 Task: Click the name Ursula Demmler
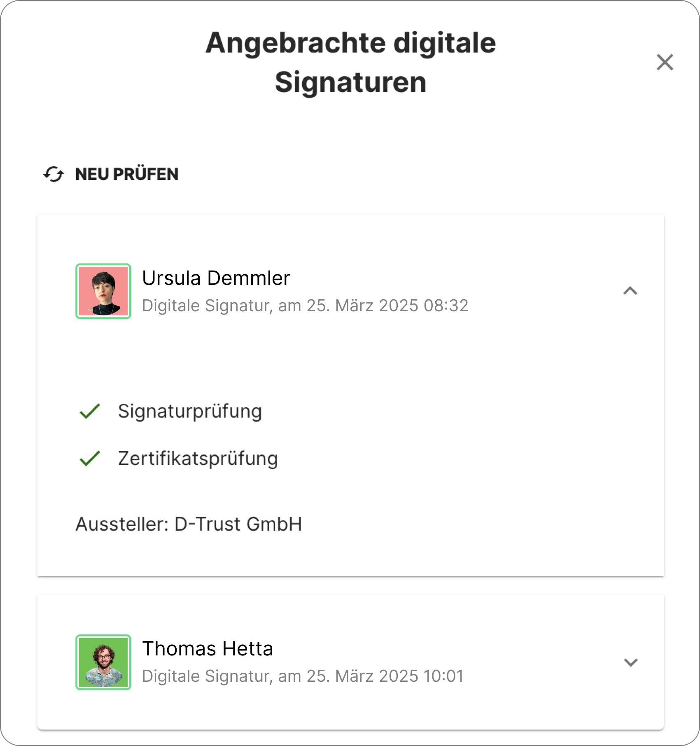(216, 278)
